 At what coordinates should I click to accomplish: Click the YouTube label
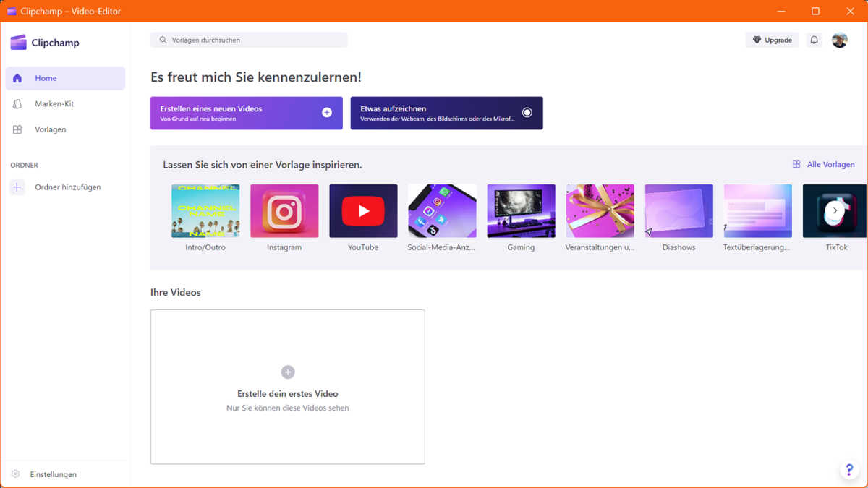click(363, 247)
